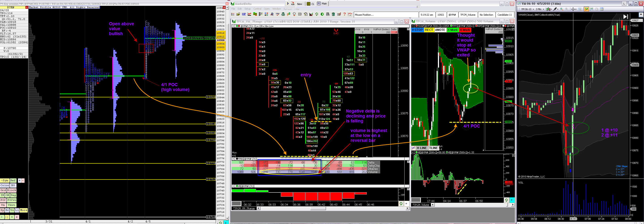The height and width of the screenshot is (224, 644).
Task: Toggle the IB initial balance button
Action: coord(2,195)
